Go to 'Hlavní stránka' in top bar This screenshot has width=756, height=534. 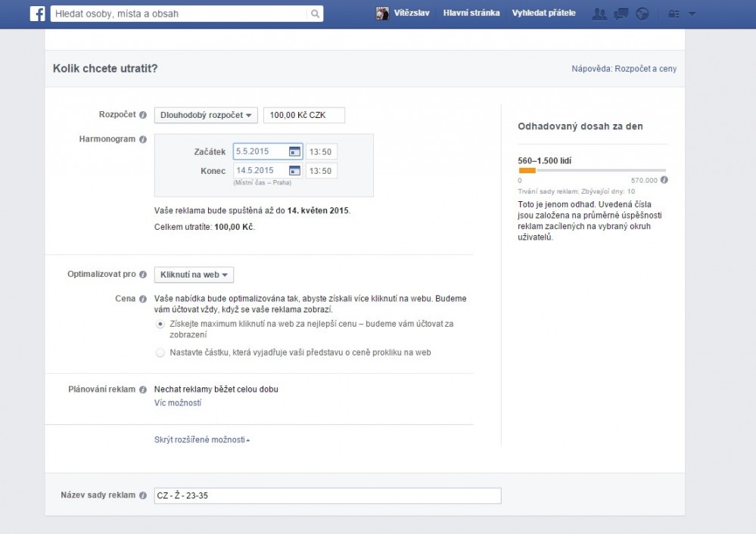(471, 14)
